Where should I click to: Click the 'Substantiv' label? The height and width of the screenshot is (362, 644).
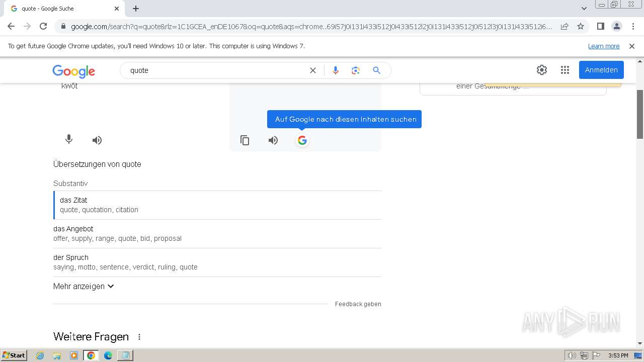70,184
